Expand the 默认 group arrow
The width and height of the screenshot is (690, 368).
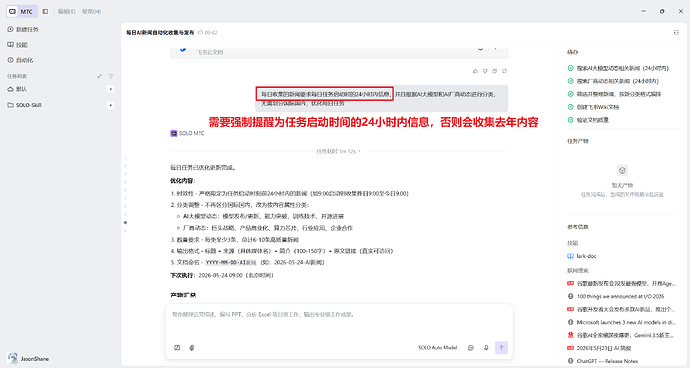pyautogui.click(x=110, y=89)
